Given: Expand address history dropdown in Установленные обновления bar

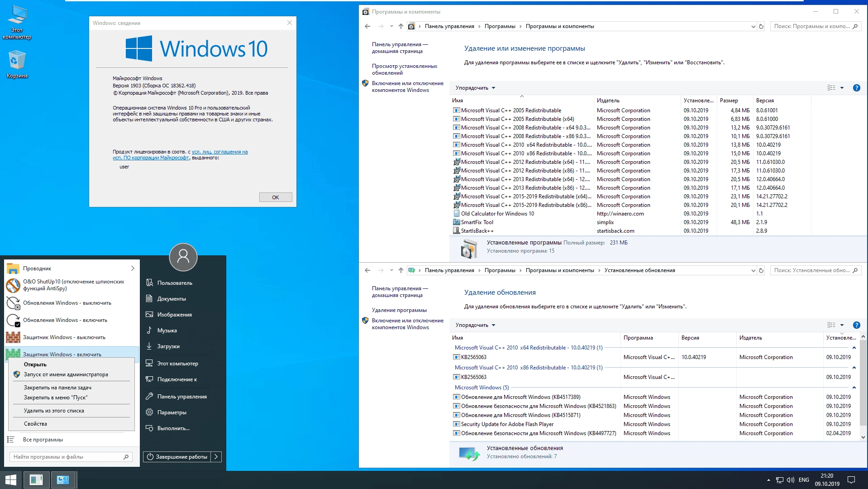Looking at the screenshot, I should 753,270.
